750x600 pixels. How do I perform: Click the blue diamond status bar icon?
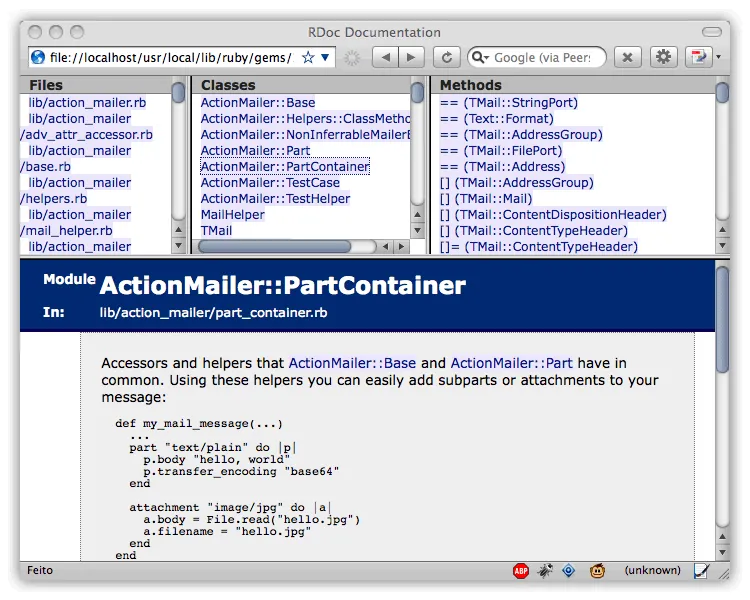coord(569,571)
